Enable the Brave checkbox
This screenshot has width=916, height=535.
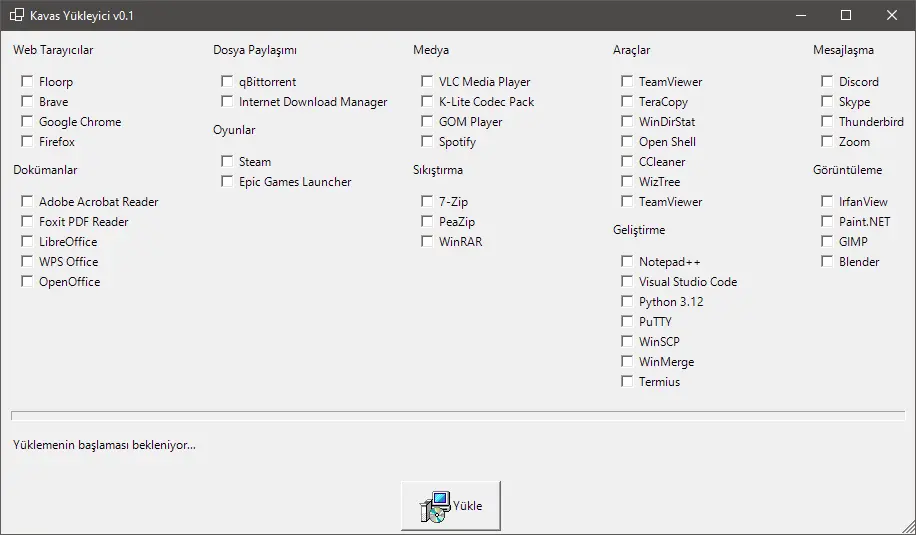coord(27,101)
